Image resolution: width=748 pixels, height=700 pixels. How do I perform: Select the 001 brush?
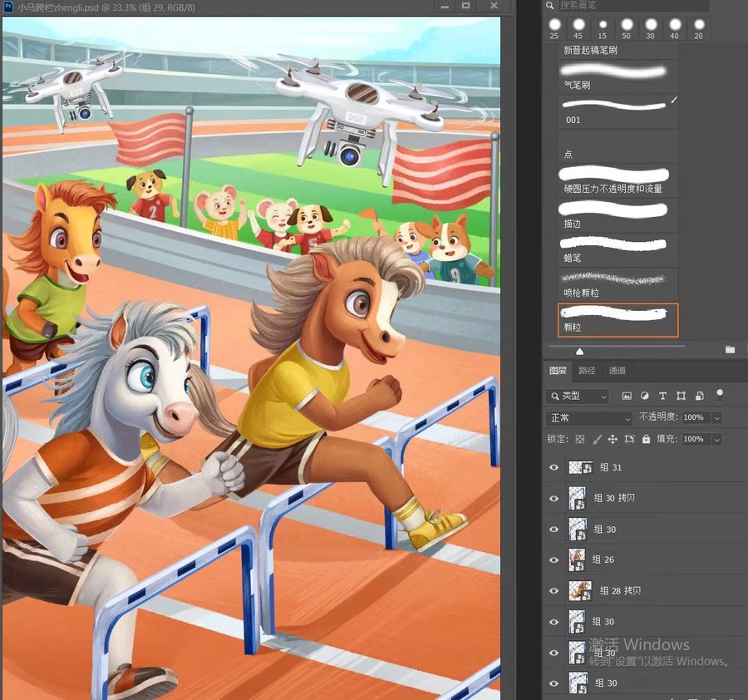click(x=618, y=111)
